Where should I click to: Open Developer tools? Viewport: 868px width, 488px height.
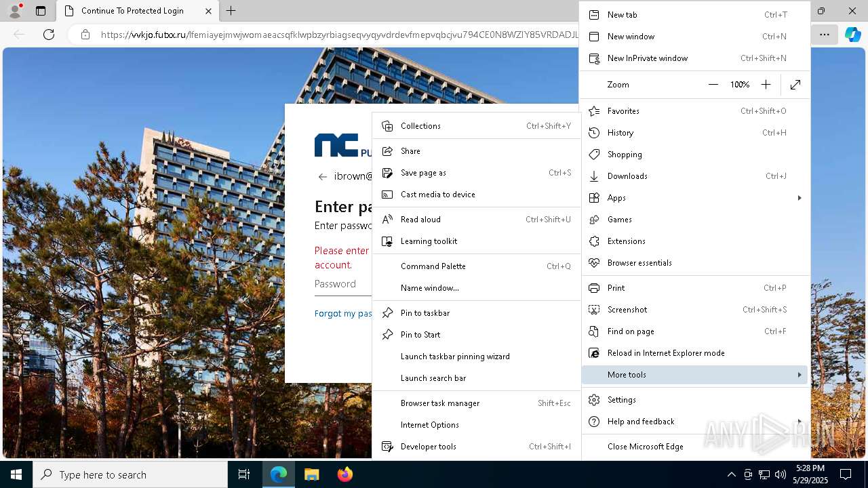click(x=477, y=447)
